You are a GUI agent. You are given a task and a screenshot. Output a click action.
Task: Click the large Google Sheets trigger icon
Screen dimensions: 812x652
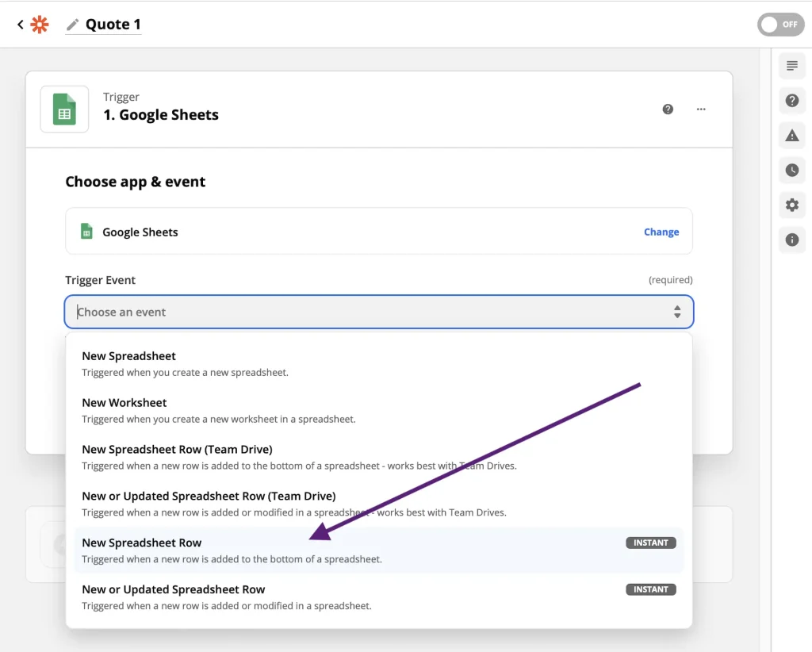pyautogui.click(x=65, y=109)
